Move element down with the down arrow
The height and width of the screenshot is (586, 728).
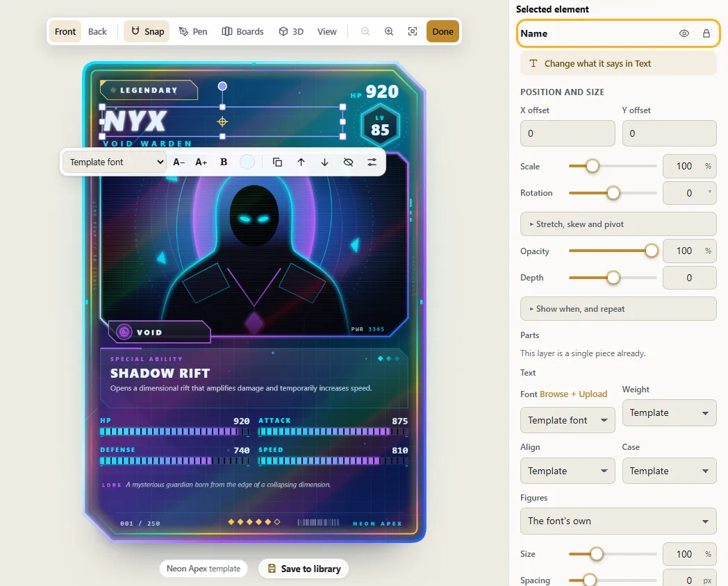tap(325, 162)
